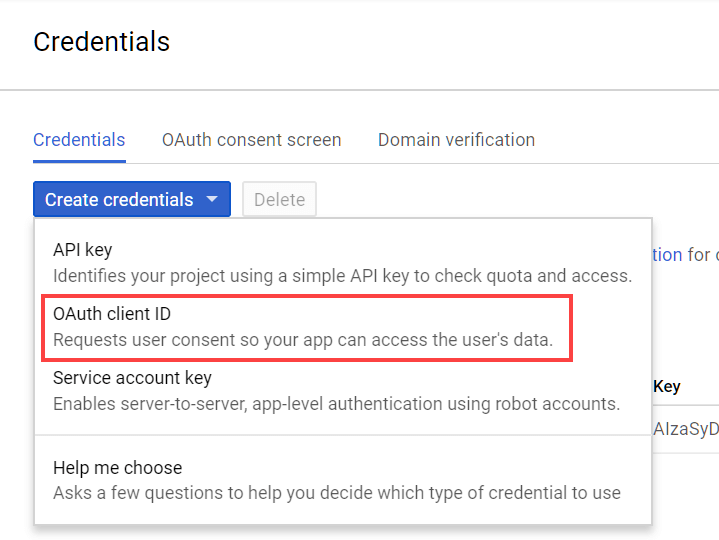This screenshot has height=540, width=719.
Task: Click the Credentials page heading
Action: [x=101, y=42]
